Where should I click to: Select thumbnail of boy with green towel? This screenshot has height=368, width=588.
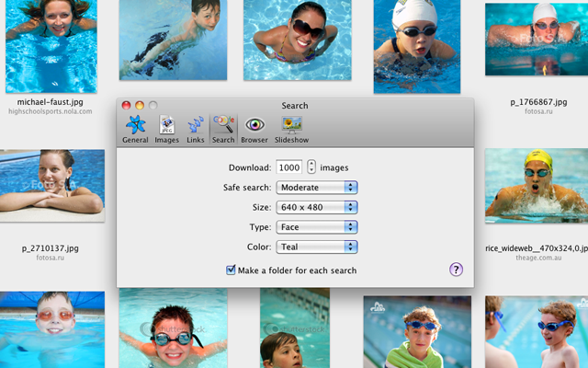pos(417,332)
